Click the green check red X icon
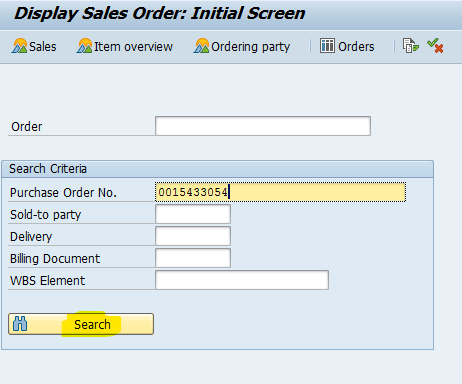 435,46
